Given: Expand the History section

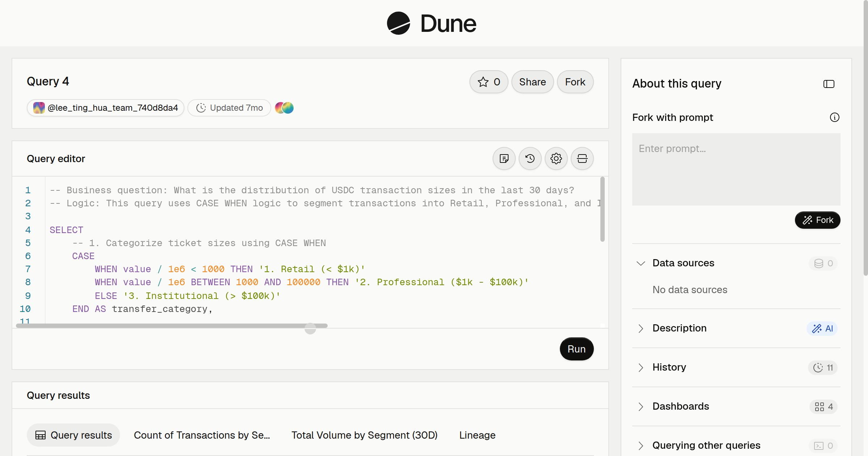Looking at the screenshot, I should coord(641,367).
